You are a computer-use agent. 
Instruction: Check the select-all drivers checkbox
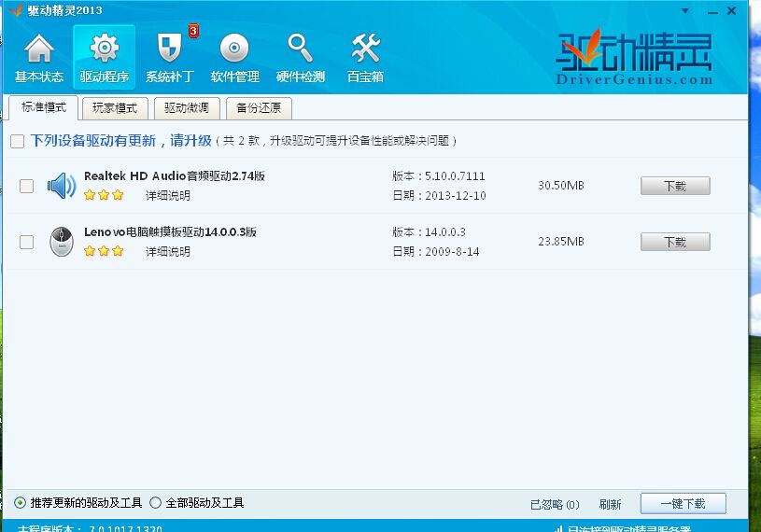17,141
